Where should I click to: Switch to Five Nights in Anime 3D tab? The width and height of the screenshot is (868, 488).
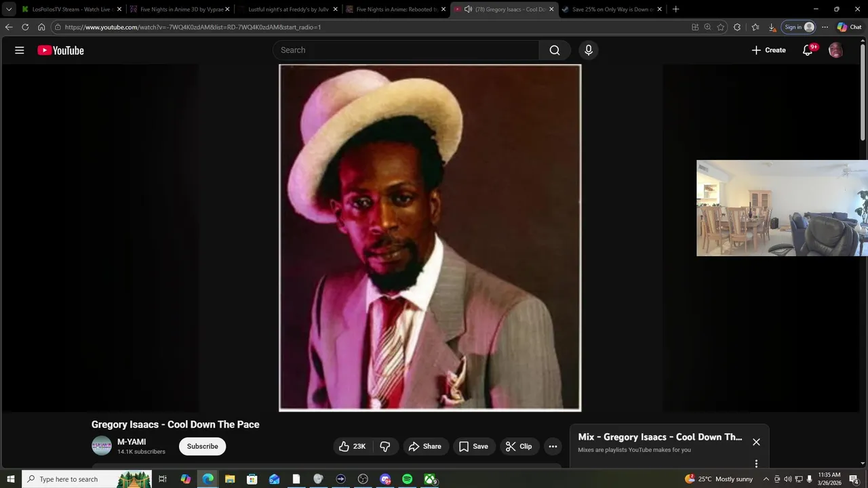tap(180, 9)
